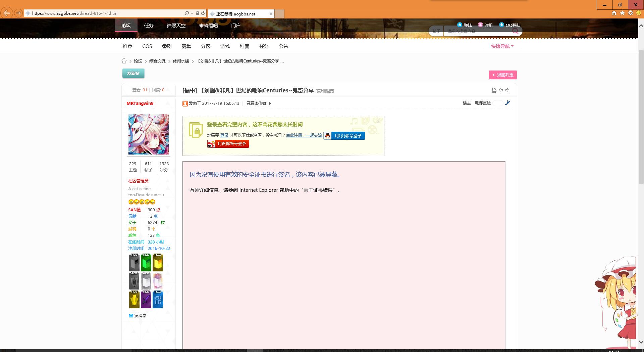
Task: Go forward using the browser forward arrow
Action: point(18,13)
